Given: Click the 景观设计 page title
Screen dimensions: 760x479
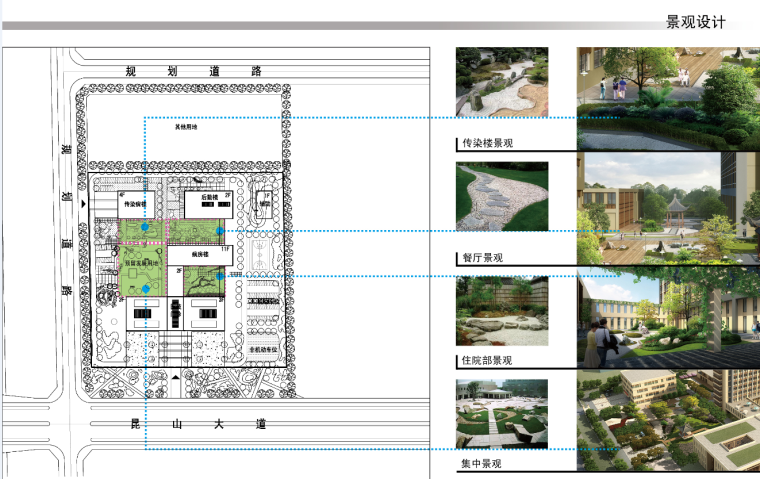Looking at the screenshot, I should 694,23.
